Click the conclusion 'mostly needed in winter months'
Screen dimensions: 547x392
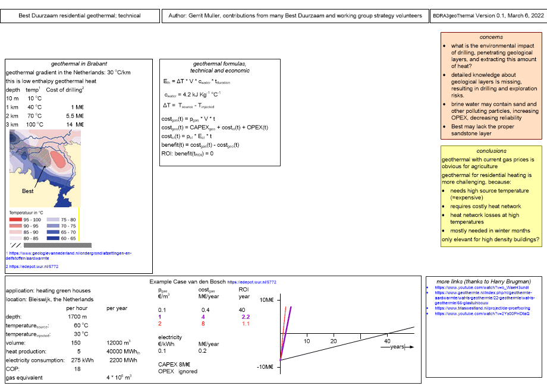[490, 230]
